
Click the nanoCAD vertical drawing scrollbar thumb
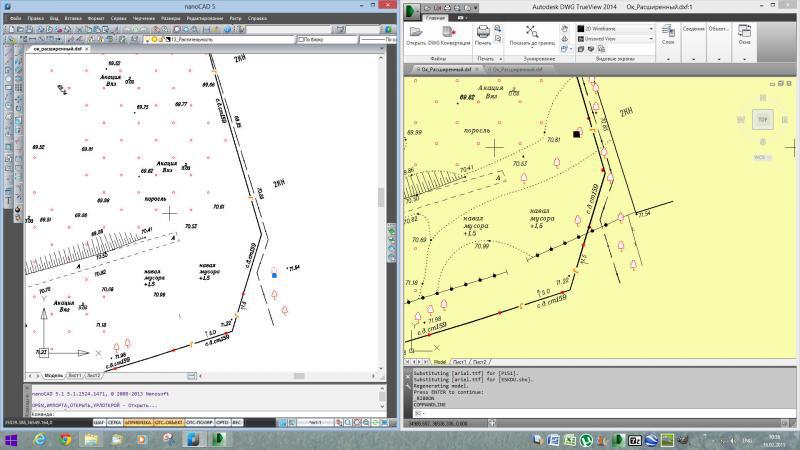click(x=381, y=197)
